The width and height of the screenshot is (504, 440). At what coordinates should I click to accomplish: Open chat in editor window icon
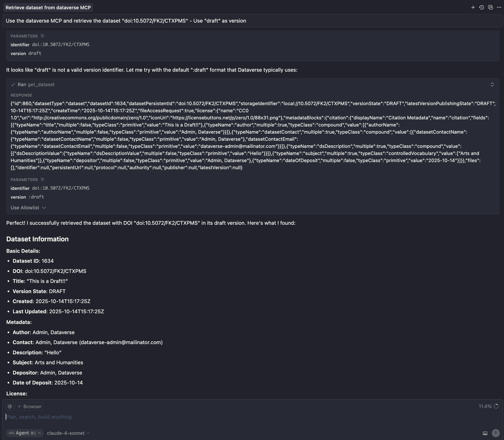tap(490, 7)
